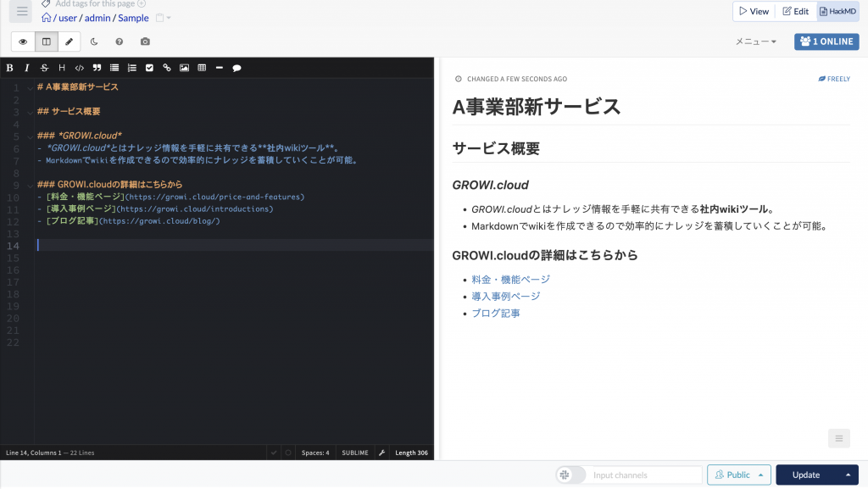Switch to the Edit tab
This screenshot has width=868, height=489.
795,11
